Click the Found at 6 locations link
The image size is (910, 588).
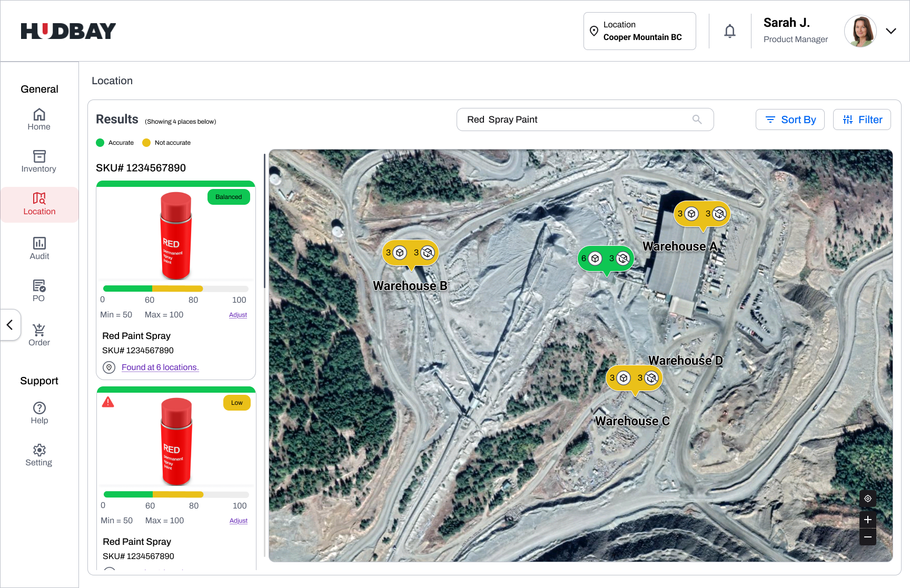click(160, 367)
